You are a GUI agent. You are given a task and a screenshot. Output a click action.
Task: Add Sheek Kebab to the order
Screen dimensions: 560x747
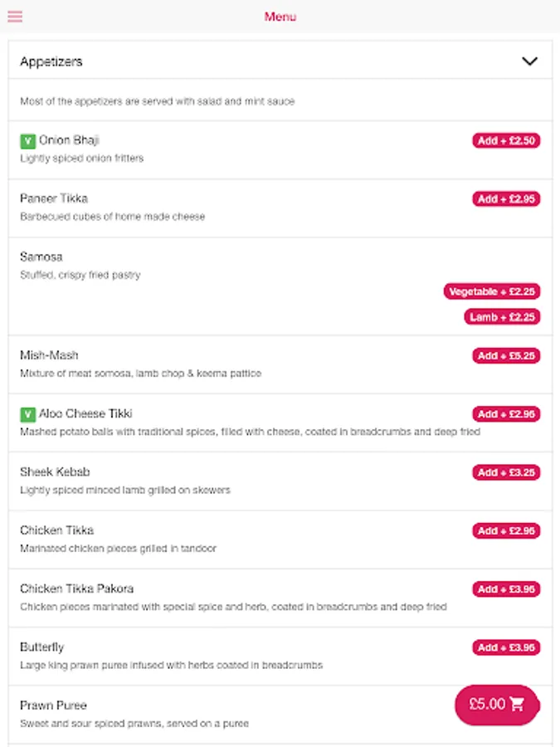(506, 472)
